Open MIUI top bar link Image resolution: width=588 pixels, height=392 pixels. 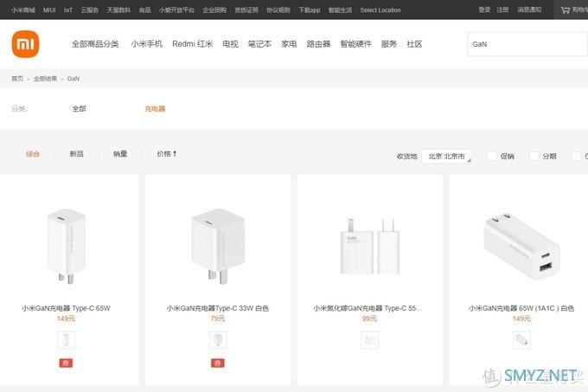click(x=49, y=10)
